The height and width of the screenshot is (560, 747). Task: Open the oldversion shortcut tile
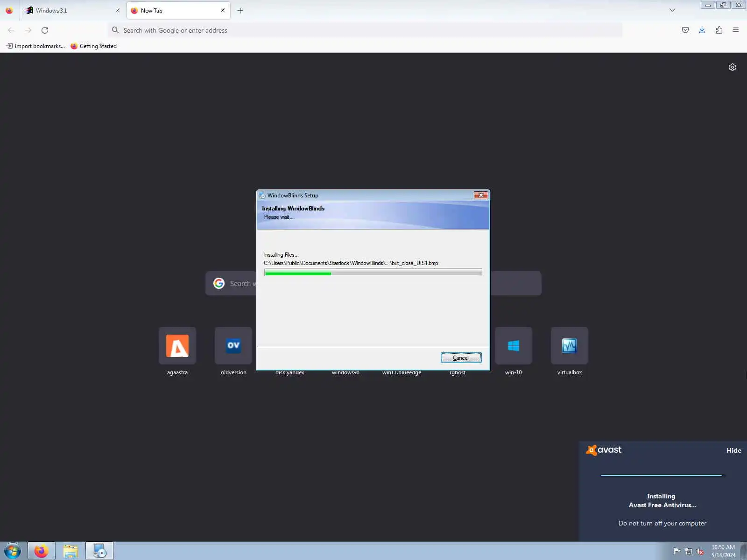[233, 346]
